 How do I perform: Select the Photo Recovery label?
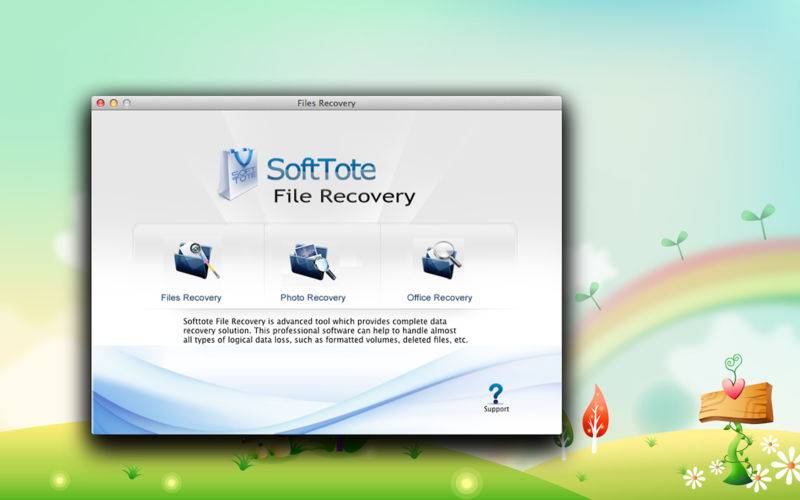pyautogui.click(x=313, y=297)
